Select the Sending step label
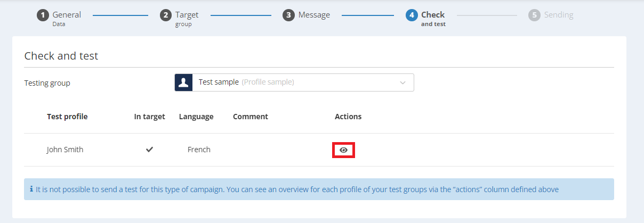 coord(559,15)
